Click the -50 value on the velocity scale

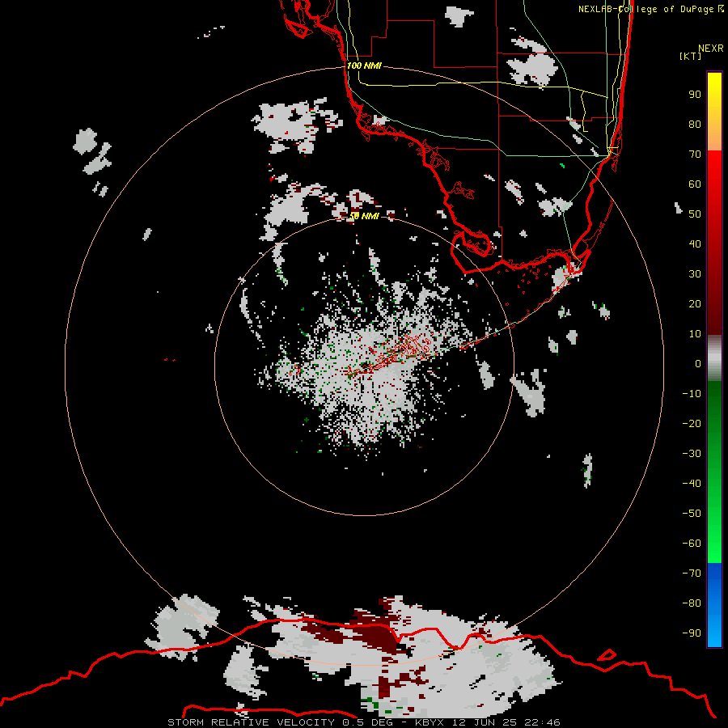coord(692,514)
